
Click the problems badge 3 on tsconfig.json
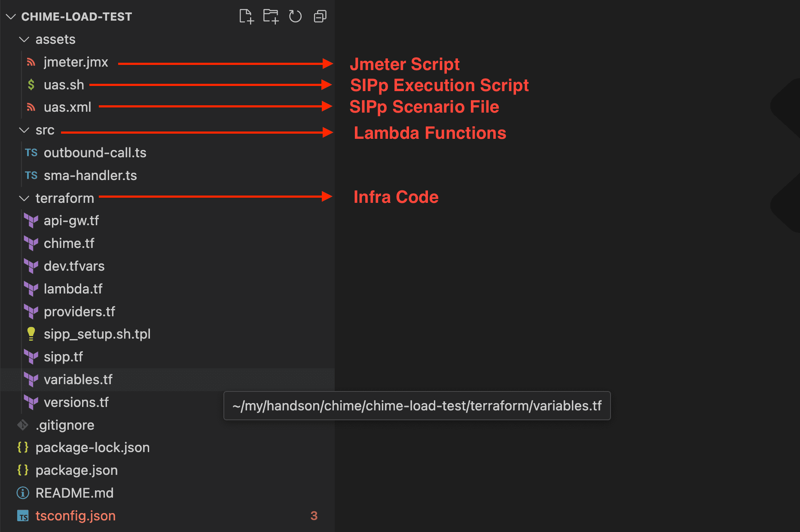(x=314, y=516)
